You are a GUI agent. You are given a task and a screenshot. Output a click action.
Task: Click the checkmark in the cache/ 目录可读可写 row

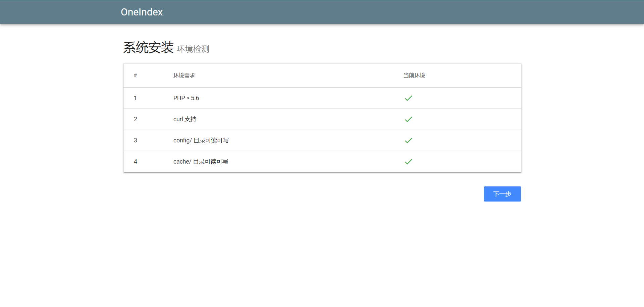(x=408, y=162)
